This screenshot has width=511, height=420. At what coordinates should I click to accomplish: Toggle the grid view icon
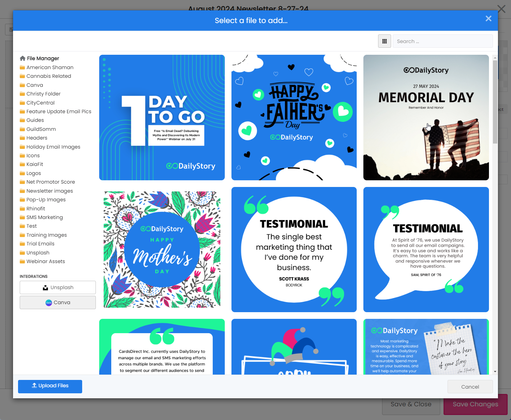click(384, 41)
